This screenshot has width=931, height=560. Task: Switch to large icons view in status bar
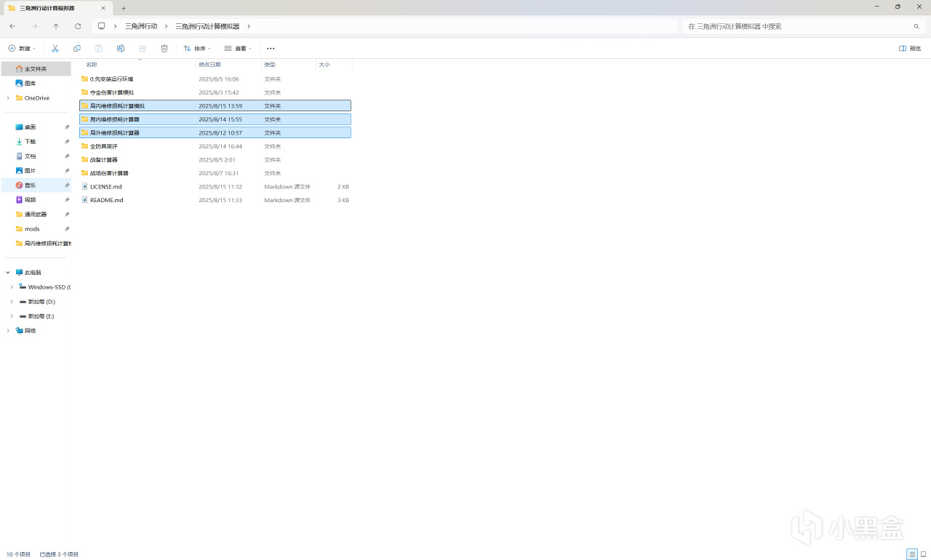[924, 554]
